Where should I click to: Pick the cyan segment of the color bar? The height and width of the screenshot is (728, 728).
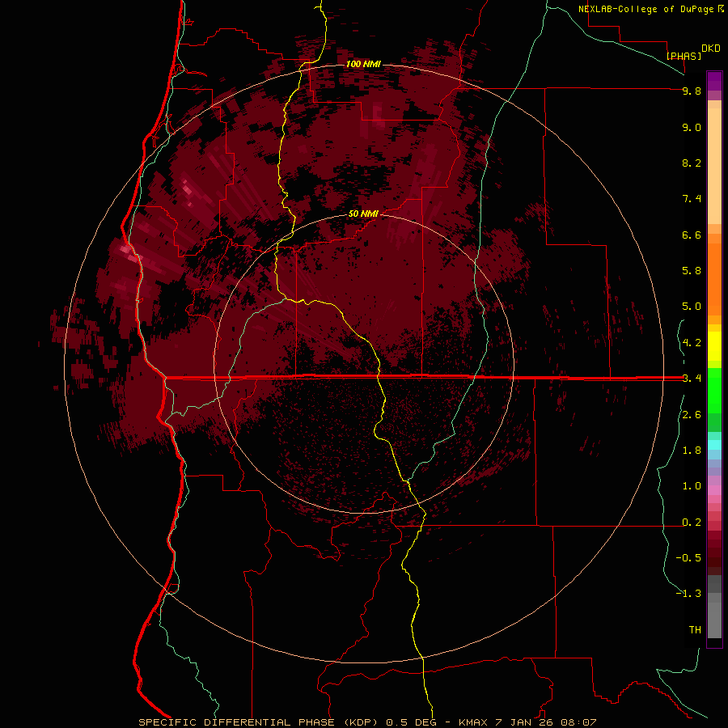click(x=714, y=445)
